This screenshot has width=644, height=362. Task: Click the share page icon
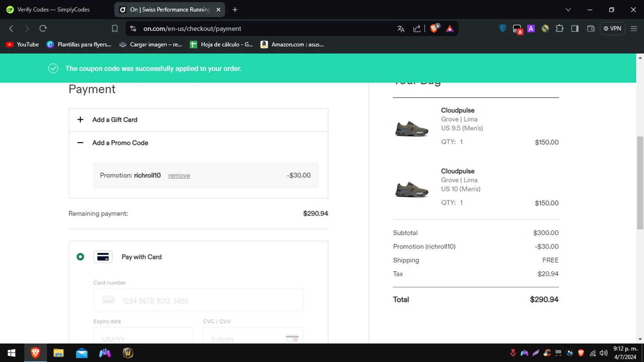pos(417,29)
